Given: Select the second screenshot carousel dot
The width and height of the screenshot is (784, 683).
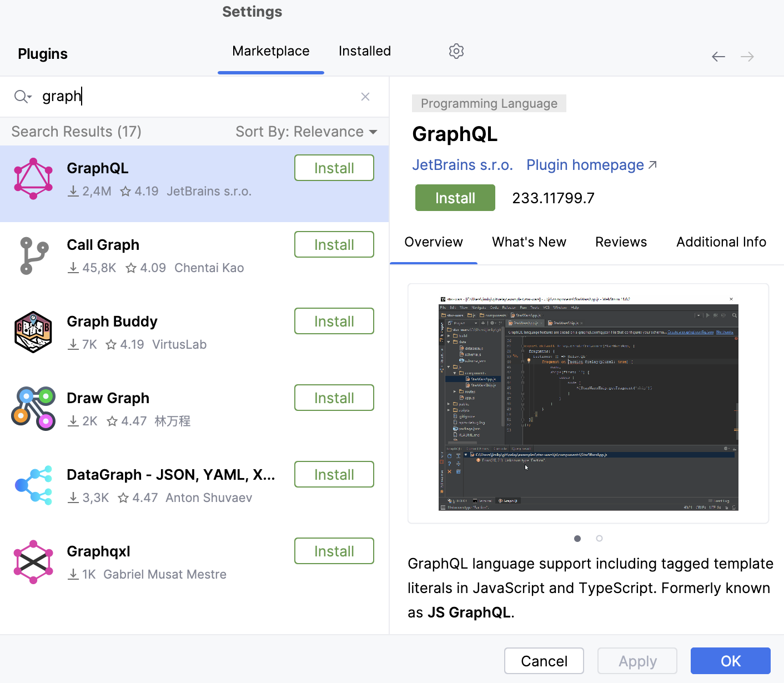Looking at the screenshot, I should coord(599,538).
